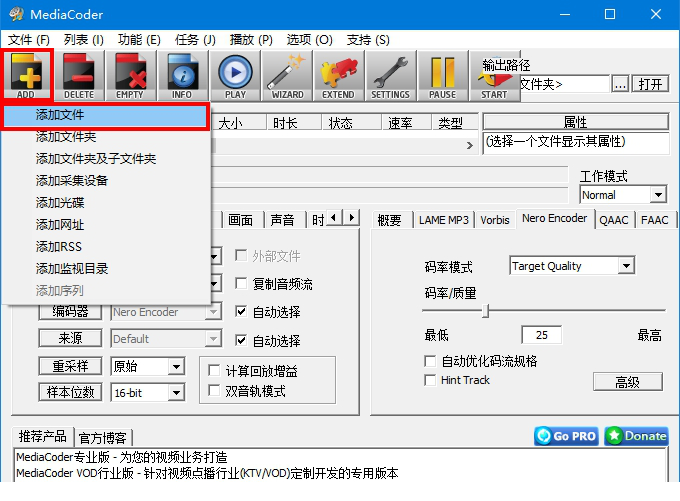680x501 pixels.
Task: Click the Go PRO badge
Action: coord(566,436)
